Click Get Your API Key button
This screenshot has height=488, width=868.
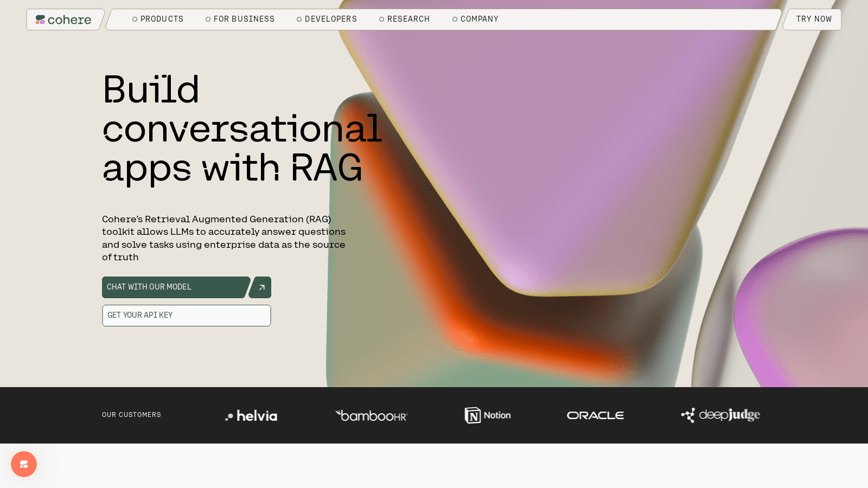click(x=187, y=316)
